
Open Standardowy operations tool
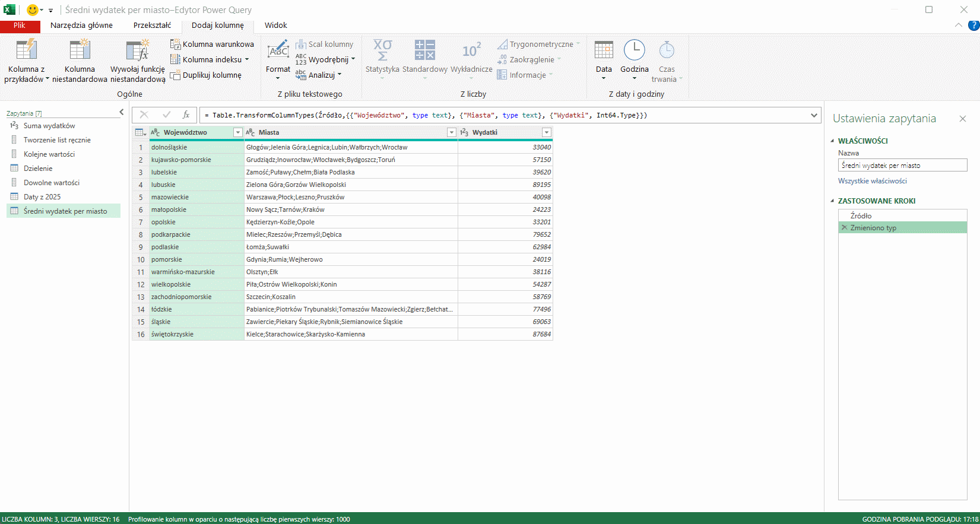tap(425, 59)
